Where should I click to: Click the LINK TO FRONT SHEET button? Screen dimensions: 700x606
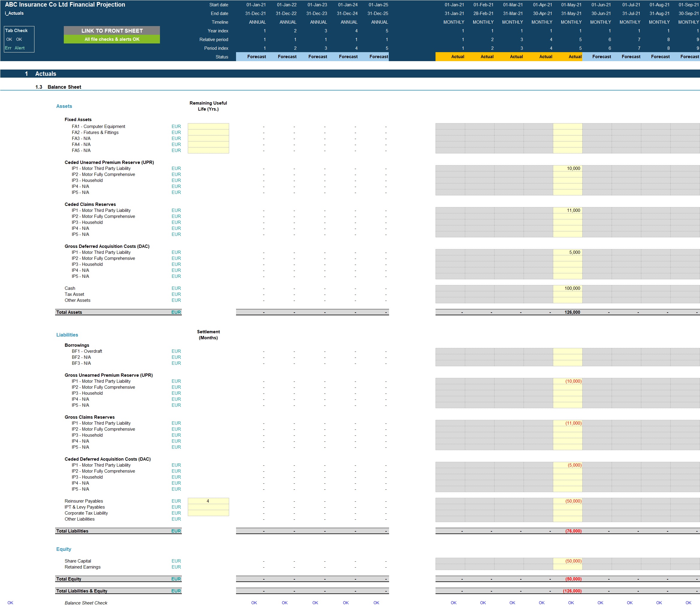coord(112,31)
